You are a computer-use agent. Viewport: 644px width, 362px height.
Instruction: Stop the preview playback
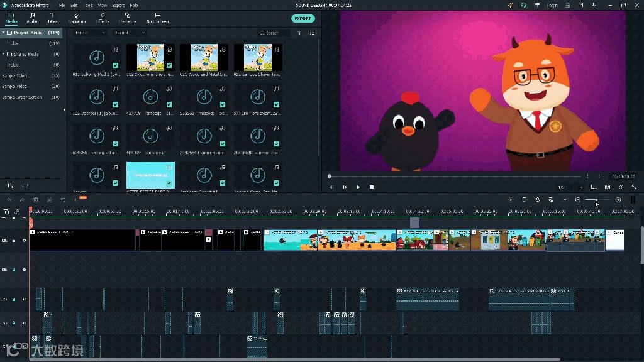(372, 187)
